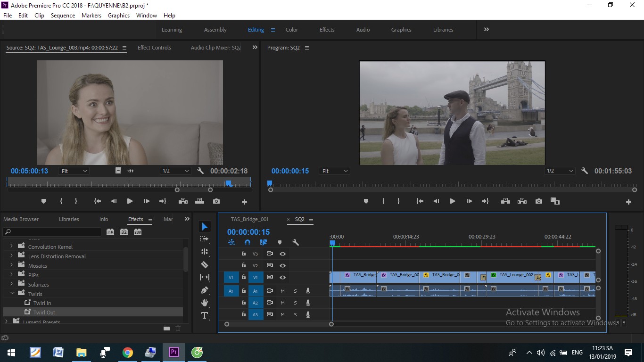Toggle V1 track output eye icon
Viewport: 644px width, 362px height.
pos(282,277)
